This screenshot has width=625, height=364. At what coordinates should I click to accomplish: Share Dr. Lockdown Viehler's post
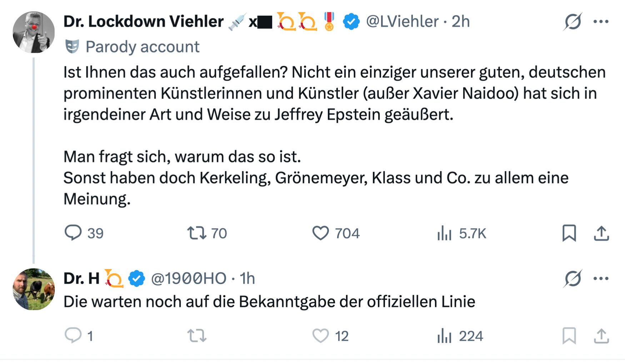click(x=601, y=233)
